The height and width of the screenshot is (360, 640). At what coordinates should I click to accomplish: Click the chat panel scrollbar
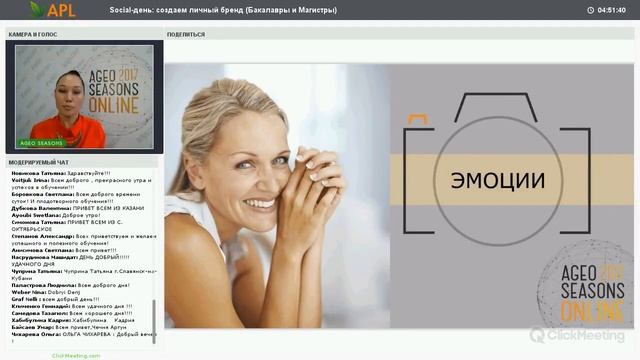[154, 322]
